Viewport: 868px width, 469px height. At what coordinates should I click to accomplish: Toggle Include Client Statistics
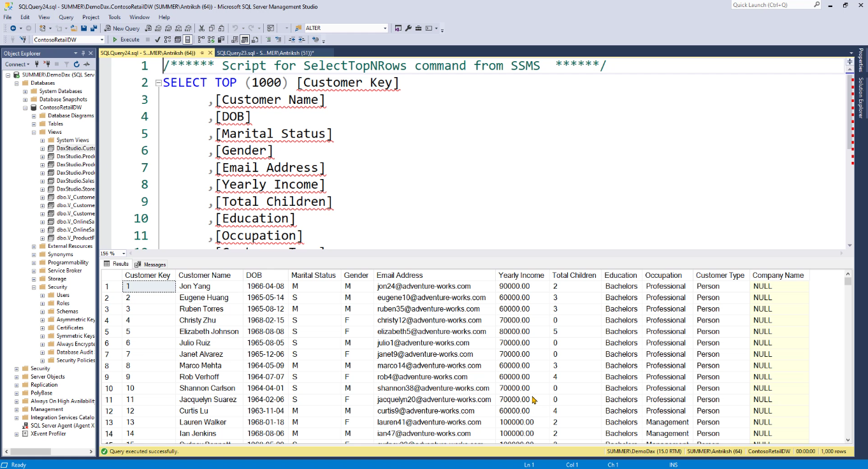[x=221, y=40]
